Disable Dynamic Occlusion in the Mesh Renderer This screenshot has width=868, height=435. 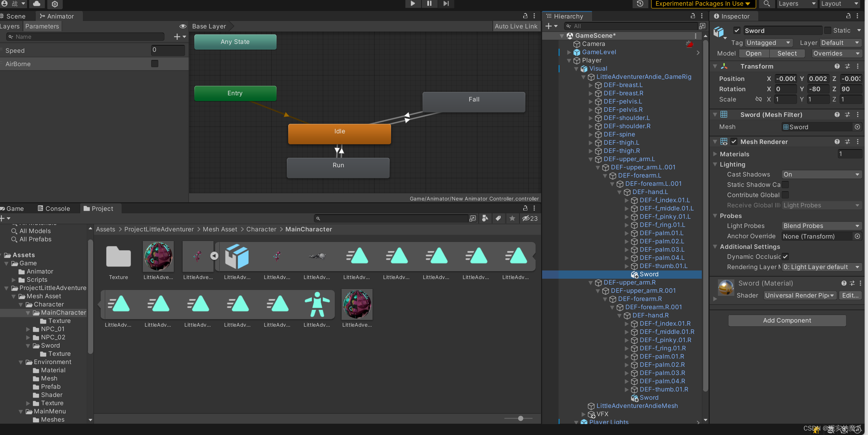pyautogui.click(x=785, y=256)
